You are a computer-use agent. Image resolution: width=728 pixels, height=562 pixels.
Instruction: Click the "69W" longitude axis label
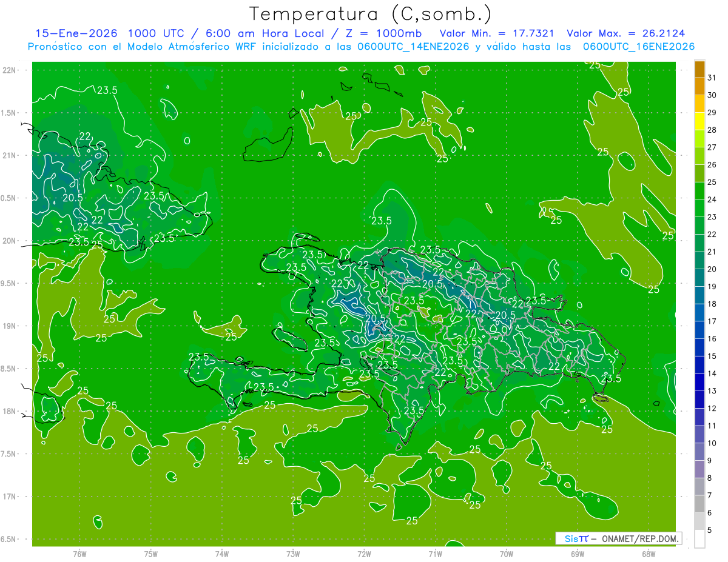578,554
